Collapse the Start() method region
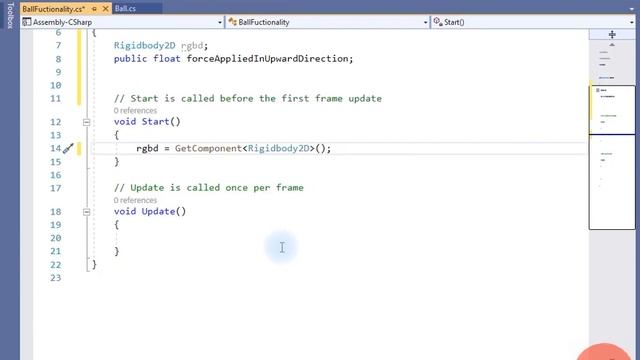This screenshot has height=360, width=640. 86,122
